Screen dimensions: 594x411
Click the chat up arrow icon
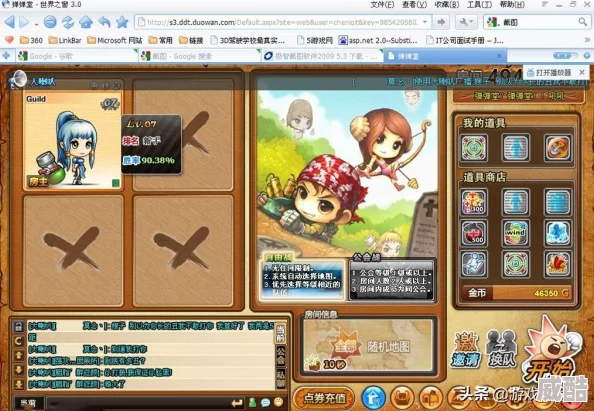point(18,356)
